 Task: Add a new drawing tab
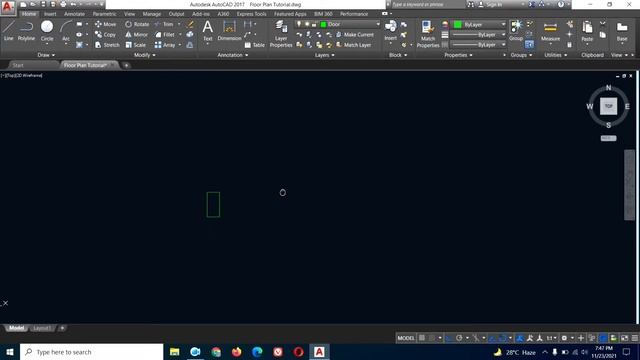(126, 65)
